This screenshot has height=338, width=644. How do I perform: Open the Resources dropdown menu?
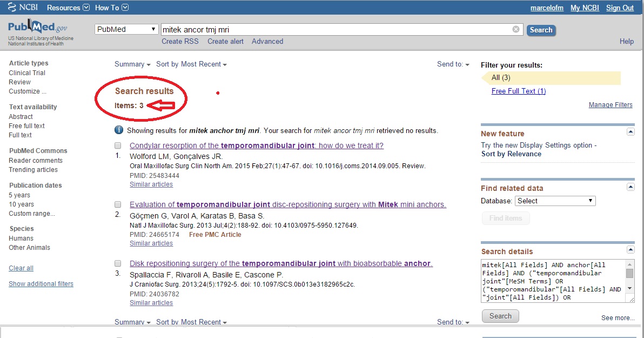click(x=68, y=8)
